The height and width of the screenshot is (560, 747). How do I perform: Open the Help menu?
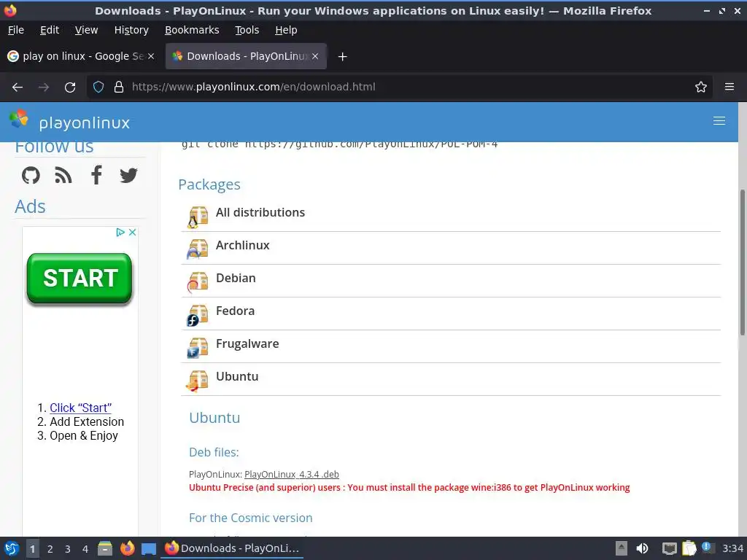(286, 30)
